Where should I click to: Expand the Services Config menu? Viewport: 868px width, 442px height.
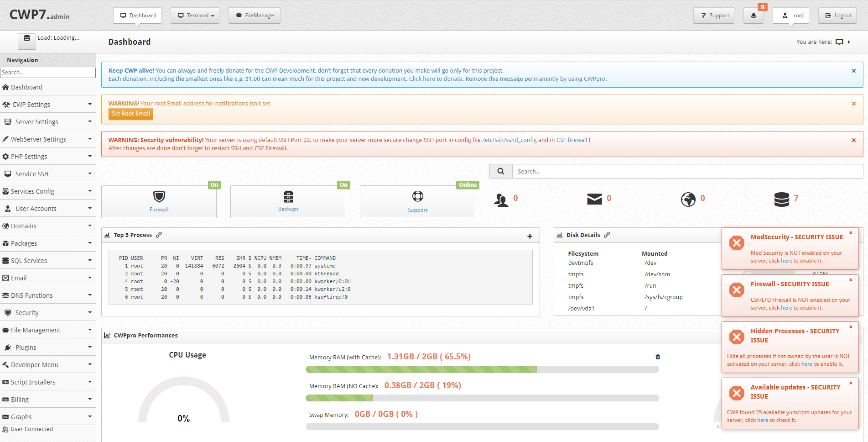pos(48,191)
